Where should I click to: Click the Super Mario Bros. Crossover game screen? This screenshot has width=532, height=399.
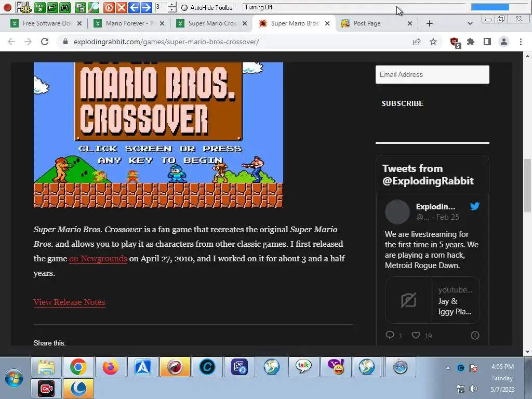pyautogui.click(x=158, y=135)
